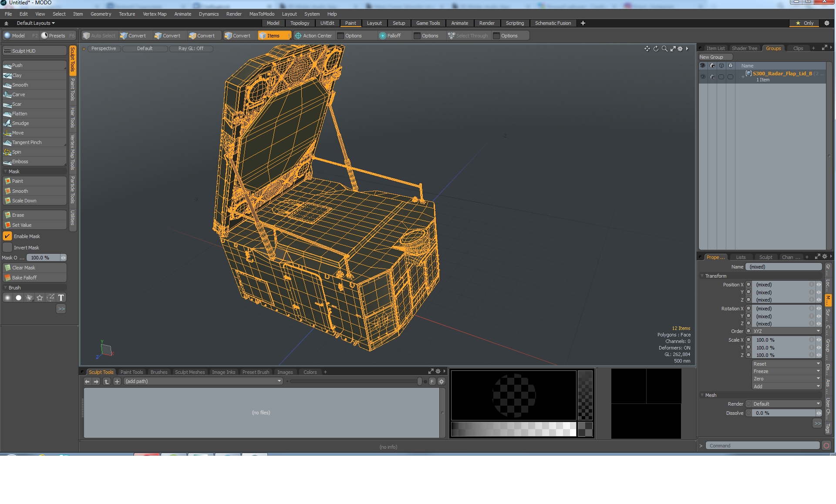Click the Sculpt HUD button
The height and width of the screenshot is (504, 836).
tap(34, 51)
